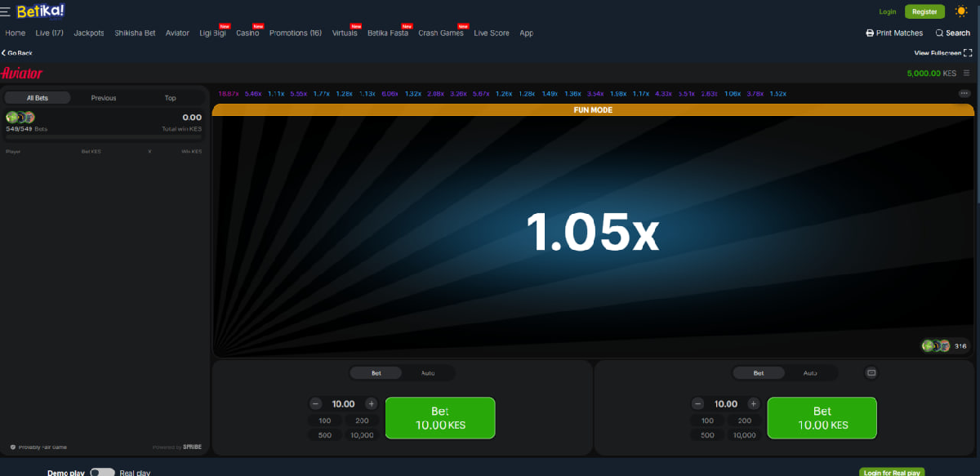Open the hamburger menu beside Betika logo

tap(6, 12)
